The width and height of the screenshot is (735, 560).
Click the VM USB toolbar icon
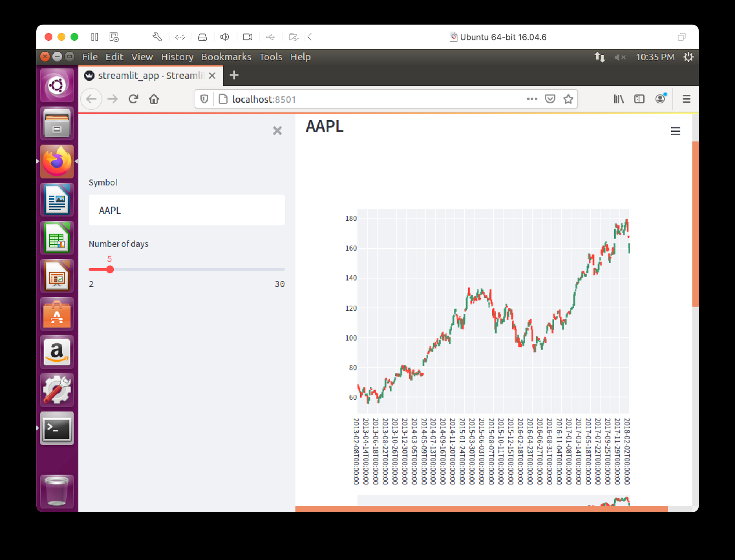(270, 37)
